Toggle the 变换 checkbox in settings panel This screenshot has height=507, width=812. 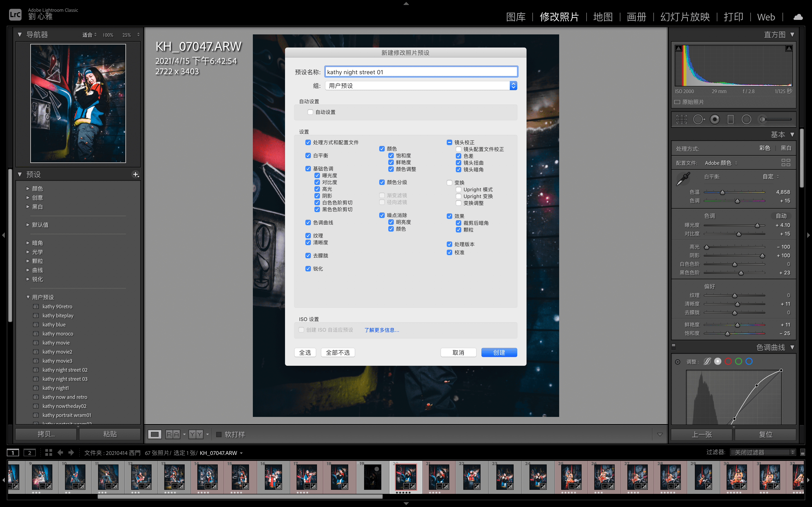click(x=449, y=182)
